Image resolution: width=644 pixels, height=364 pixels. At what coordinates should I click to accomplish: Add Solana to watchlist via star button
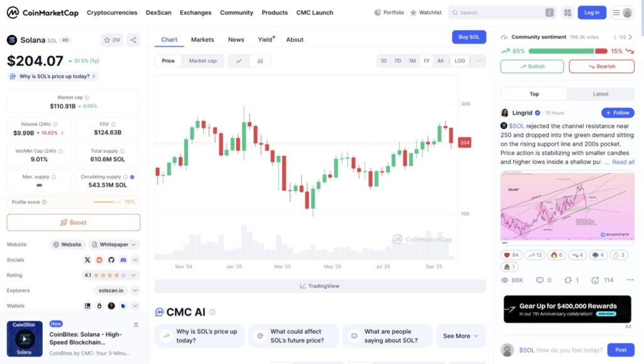(x=111, y=40)
